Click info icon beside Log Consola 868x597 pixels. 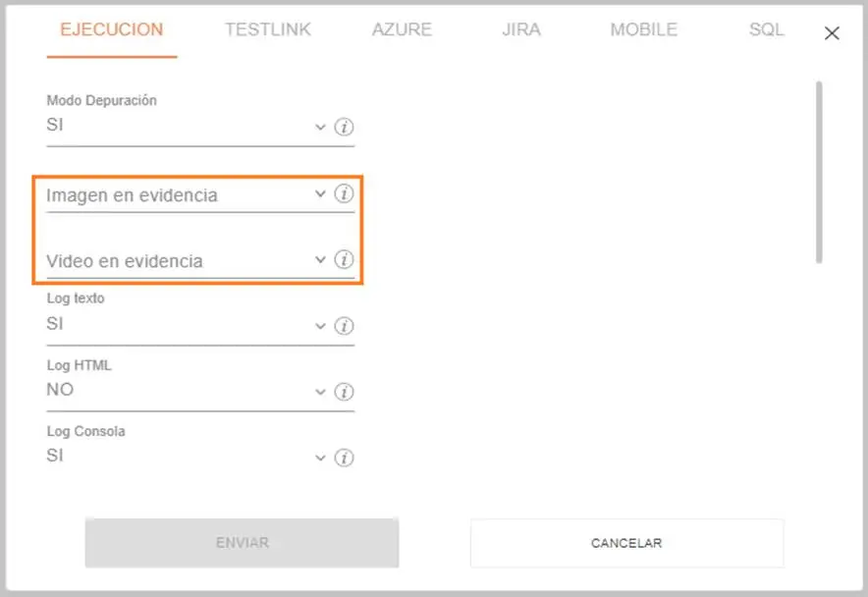coord(344,458)
